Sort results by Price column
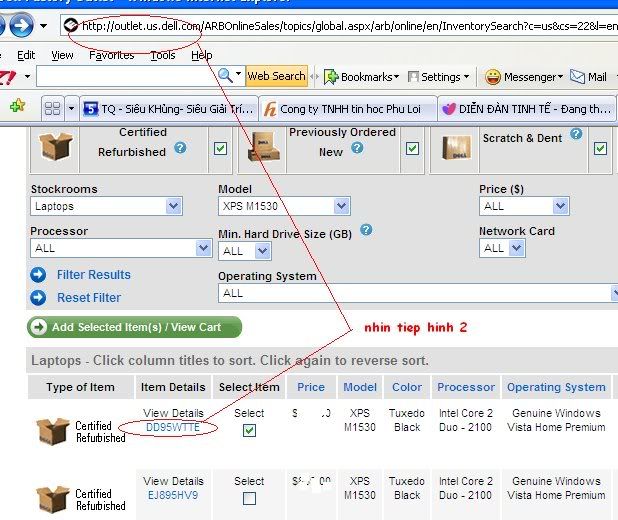The height and width of the screenshot is (520, 618). [311, 387]
